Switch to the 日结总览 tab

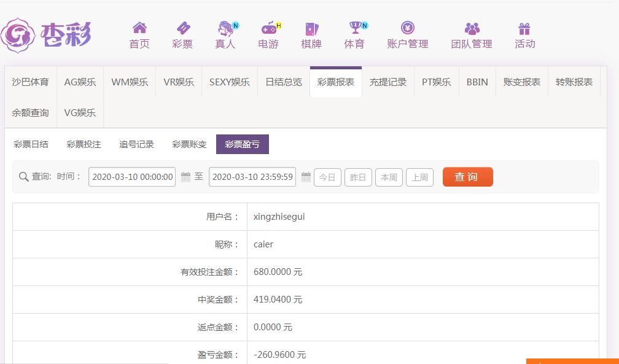284,82
